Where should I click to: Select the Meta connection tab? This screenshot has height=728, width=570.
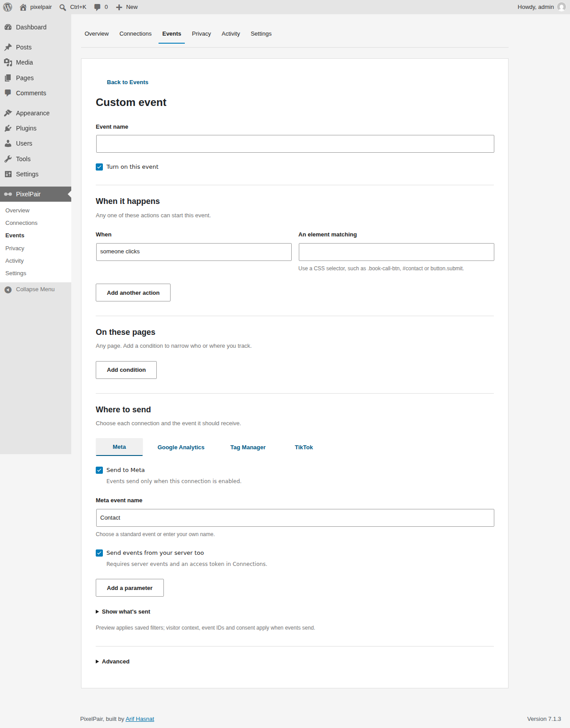tap(119, 447)
